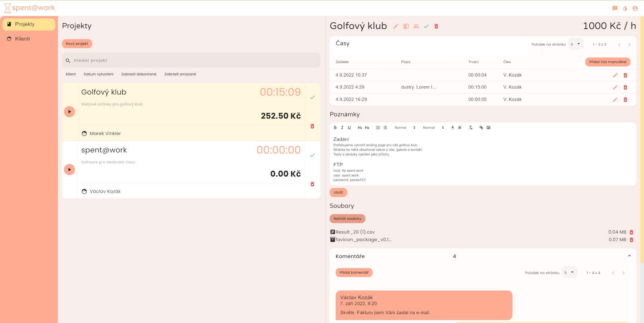Delete time entry 4.9.2022 10:37
644x323 pixels.
(x=625, y=75)
